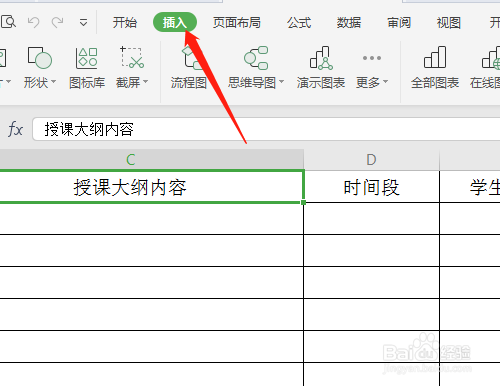Expand the 思维导图 dropdown arrow
This screenshot has height=386, width=500.
click(281, 82)
